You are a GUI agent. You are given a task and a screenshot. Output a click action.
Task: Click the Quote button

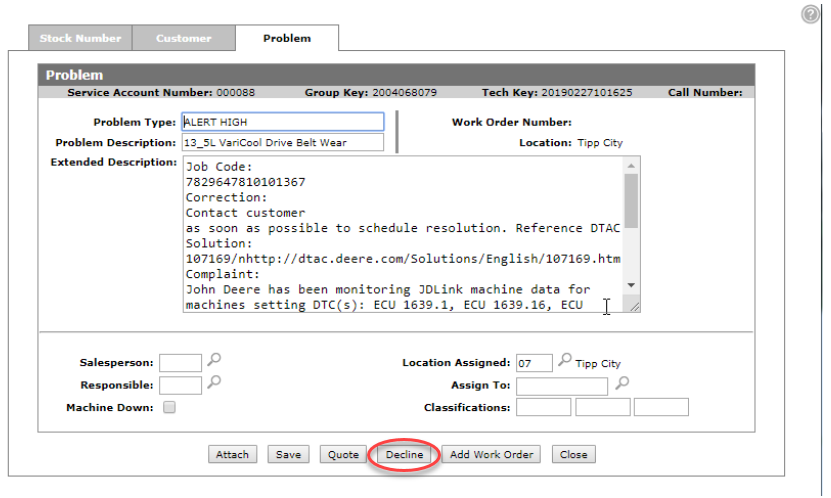(343, 454)
